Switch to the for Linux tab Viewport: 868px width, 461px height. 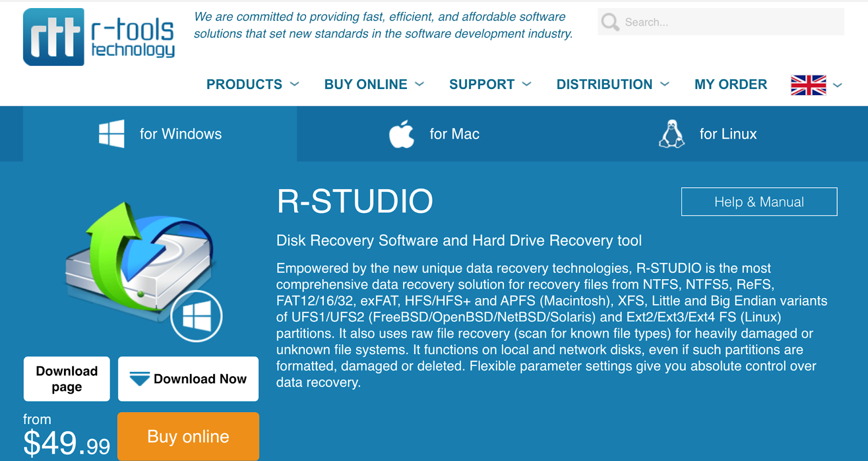click(x=708, y=134)
